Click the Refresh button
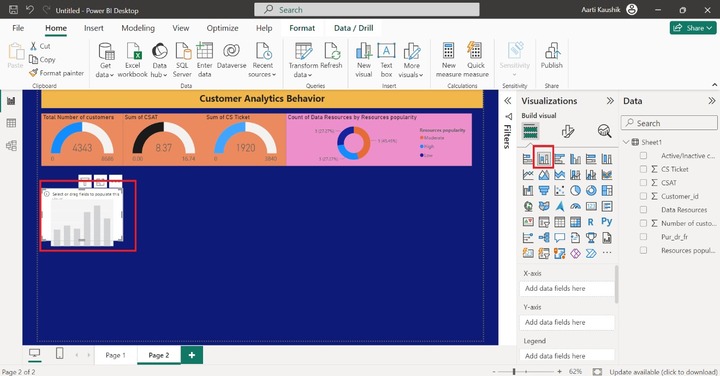 [331, 56]
